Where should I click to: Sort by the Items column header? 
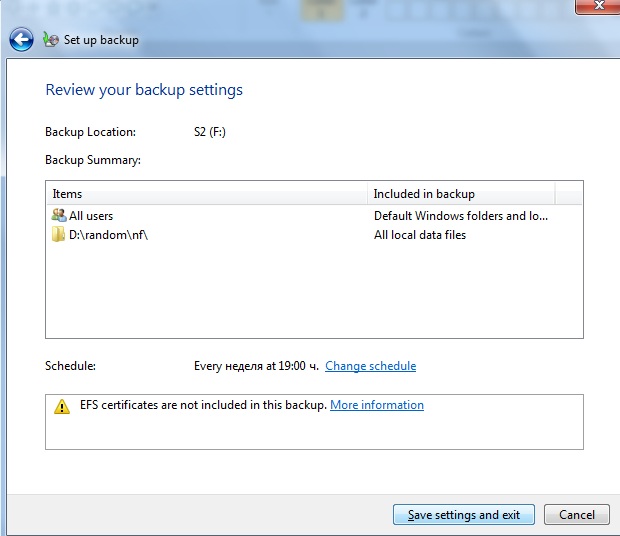tap(207, 194)
